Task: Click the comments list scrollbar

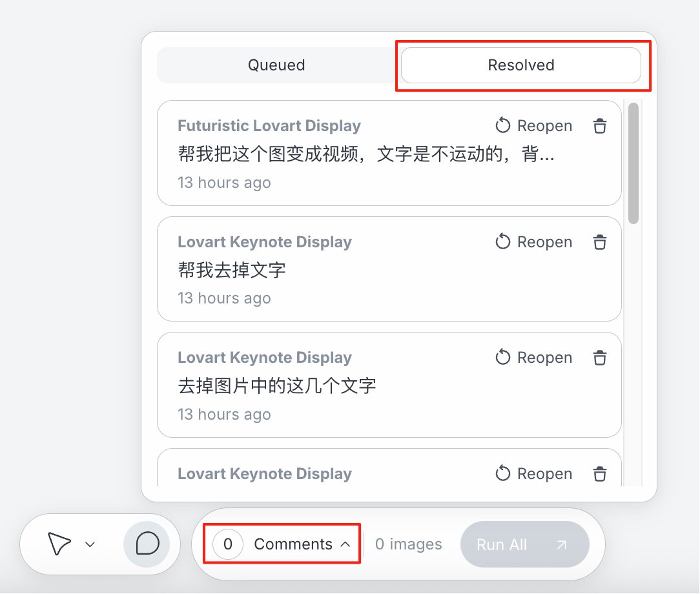Action: [x=633, y=163]
